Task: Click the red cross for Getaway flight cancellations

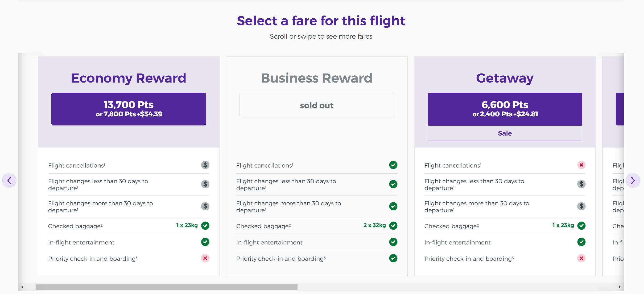Action: (581, 165)
